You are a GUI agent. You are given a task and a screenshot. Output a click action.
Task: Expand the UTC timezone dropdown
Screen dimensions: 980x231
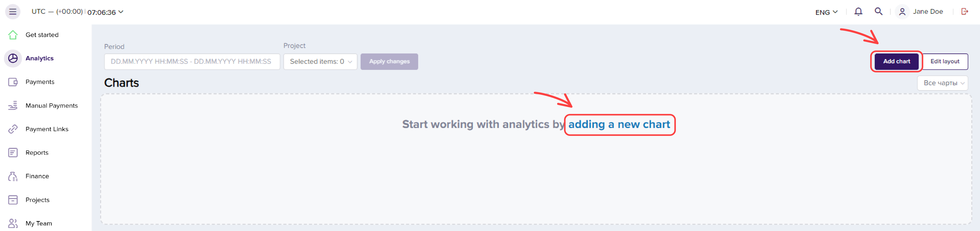click(77, 12)
